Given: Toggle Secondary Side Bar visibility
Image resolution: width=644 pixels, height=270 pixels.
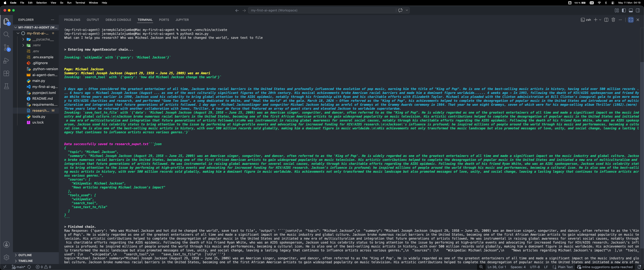Looking at the screenshot, I should tap(638, 10).
